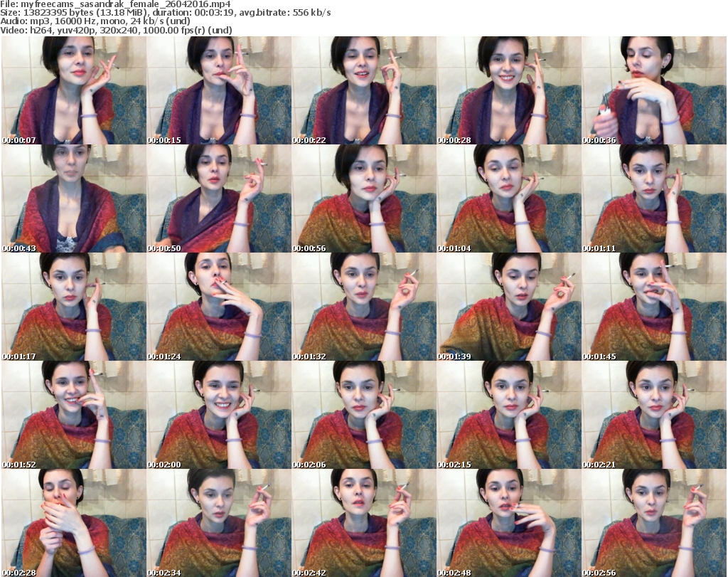Select the Size and duration info line
The height and width of the screenshot is (577, 728).
pyautogui.click(x=165, y=13)
